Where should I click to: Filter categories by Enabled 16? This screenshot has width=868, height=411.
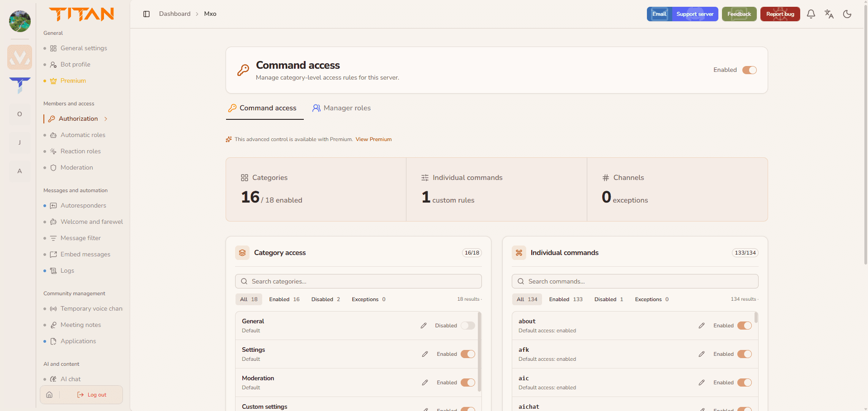[284, 299]
